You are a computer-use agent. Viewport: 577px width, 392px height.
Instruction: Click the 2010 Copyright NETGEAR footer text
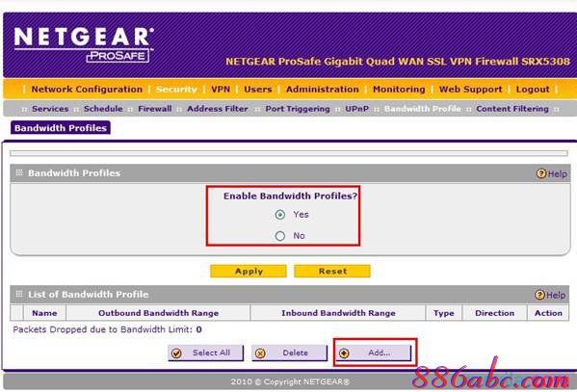290,381
